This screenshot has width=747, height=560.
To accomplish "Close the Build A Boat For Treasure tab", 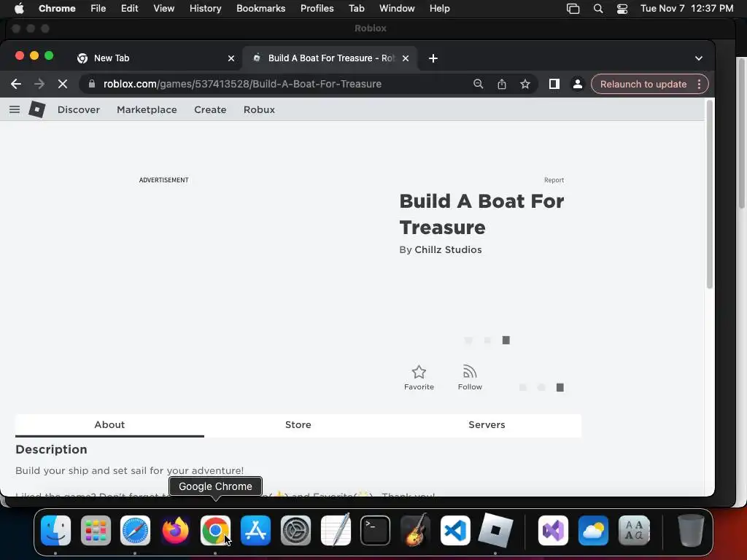I will pyautogui.click(x=406, y=58).
